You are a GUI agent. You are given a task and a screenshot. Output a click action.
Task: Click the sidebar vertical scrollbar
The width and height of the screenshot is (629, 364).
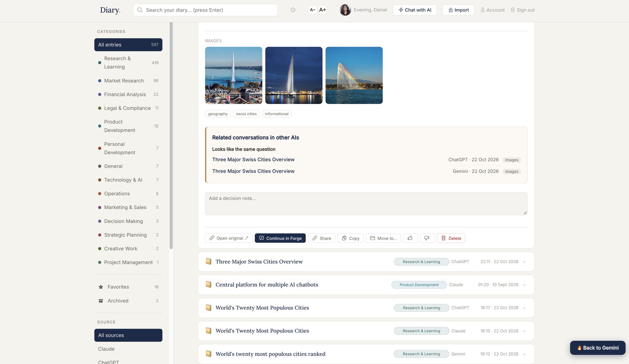coord(171,135)
